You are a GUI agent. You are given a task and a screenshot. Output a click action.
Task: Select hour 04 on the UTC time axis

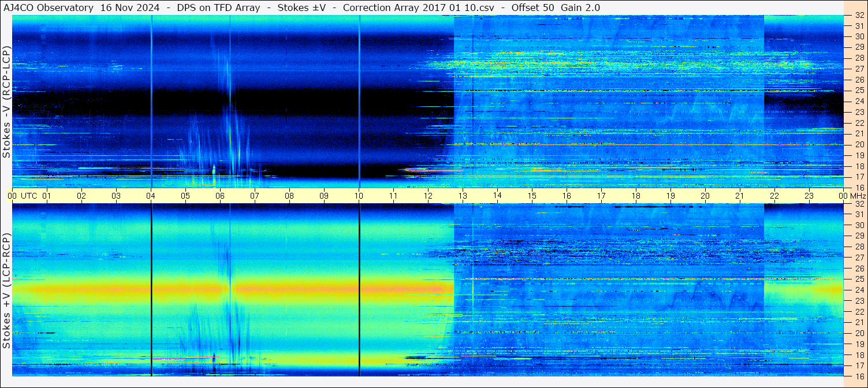(x=151, y=196)
